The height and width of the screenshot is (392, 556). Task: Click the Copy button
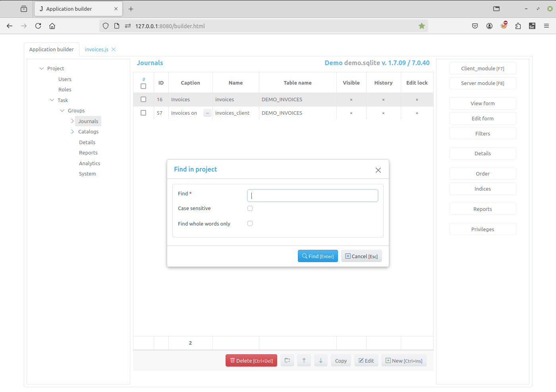point(341,361)
